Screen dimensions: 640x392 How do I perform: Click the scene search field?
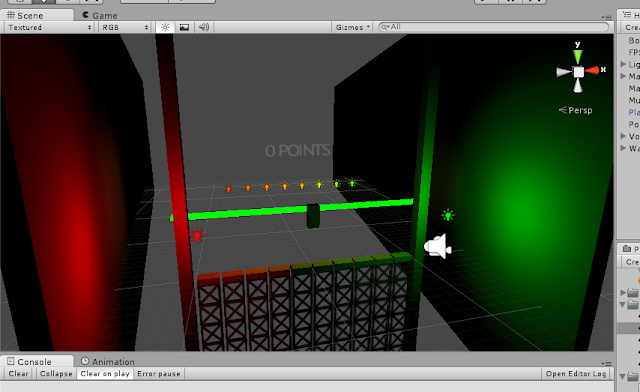click(x=493, y=27)
